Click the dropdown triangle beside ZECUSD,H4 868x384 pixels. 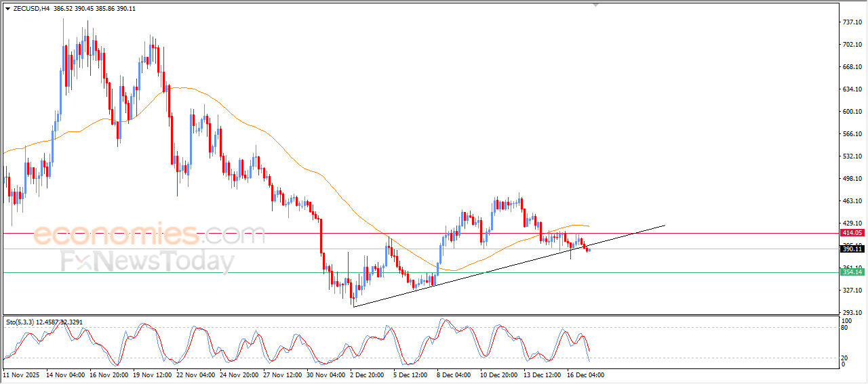(x=7, y=9)
